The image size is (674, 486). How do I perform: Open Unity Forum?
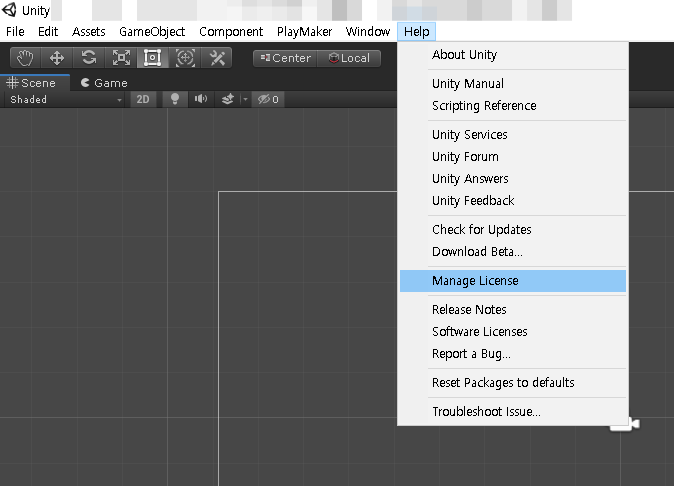coord(513,157)
